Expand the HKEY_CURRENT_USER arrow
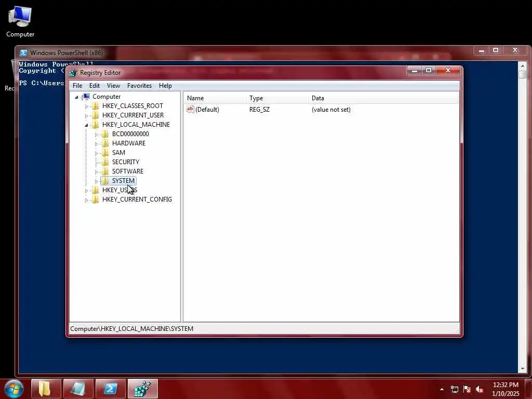 click(x=87, y=116)
